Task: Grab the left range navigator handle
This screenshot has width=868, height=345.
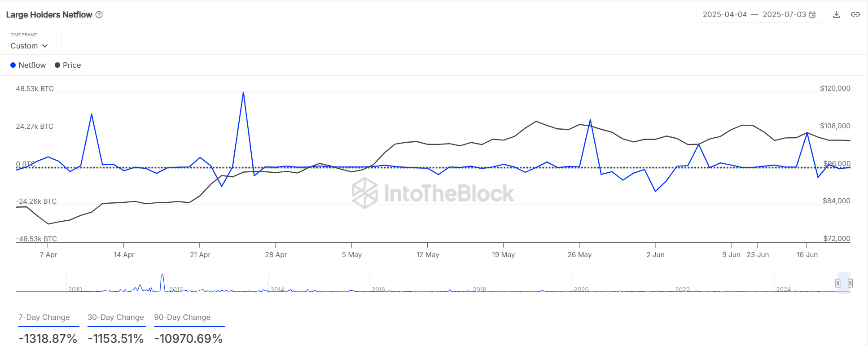Action: (x=837, y=283)
